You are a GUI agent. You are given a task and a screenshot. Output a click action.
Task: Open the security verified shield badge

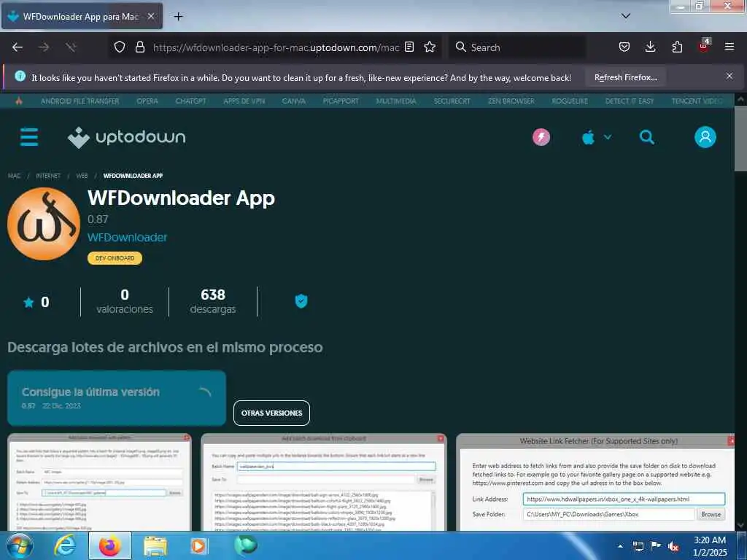(x=301, y=301)
